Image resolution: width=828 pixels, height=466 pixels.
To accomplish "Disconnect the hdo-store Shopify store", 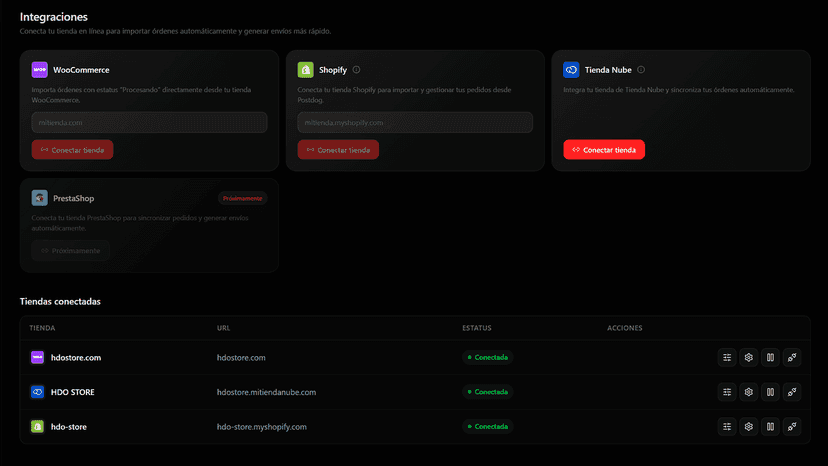I will 792,426.
